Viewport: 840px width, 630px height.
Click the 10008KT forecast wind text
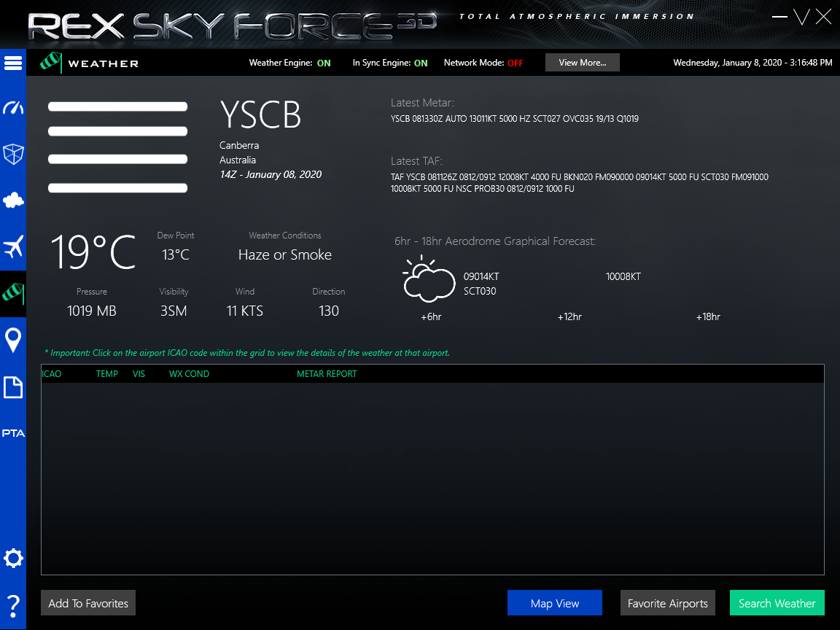(x=623, y=276)
